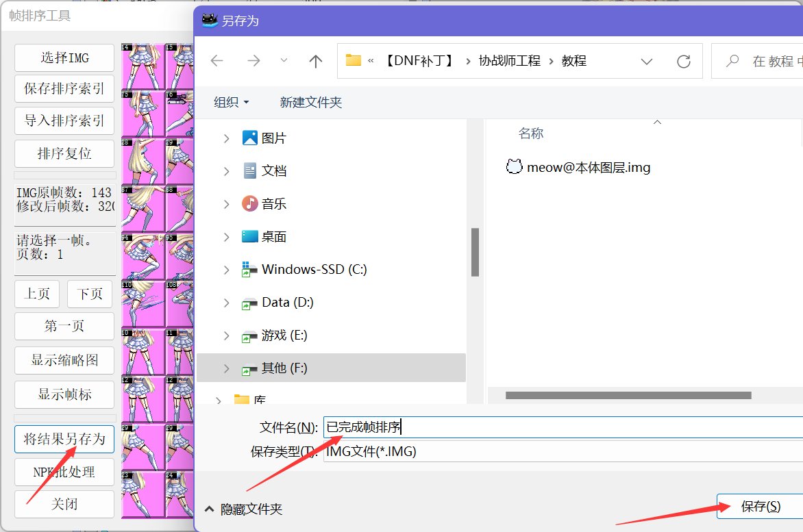Click the 上页 button
The width and height of the screenshot is (803, 532).
[37, 294]
